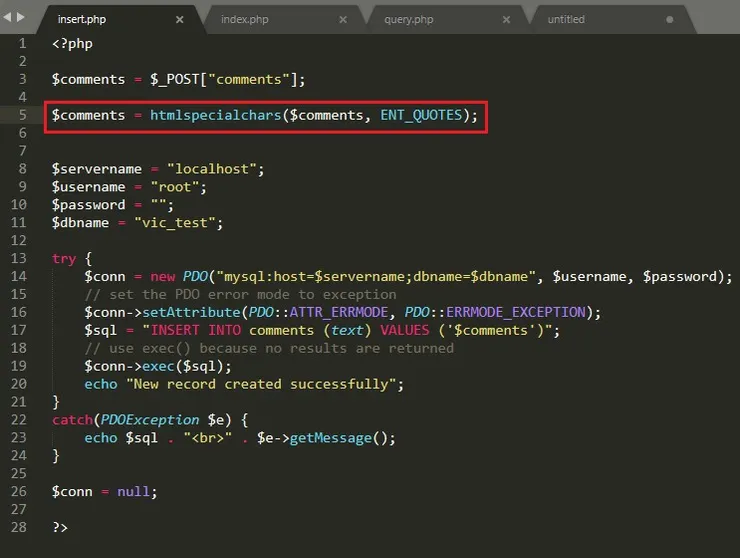Click the unsaved dot on untitled tab
Screen dimensions: 740x558
pyautogui.click(x=669, y=20)
